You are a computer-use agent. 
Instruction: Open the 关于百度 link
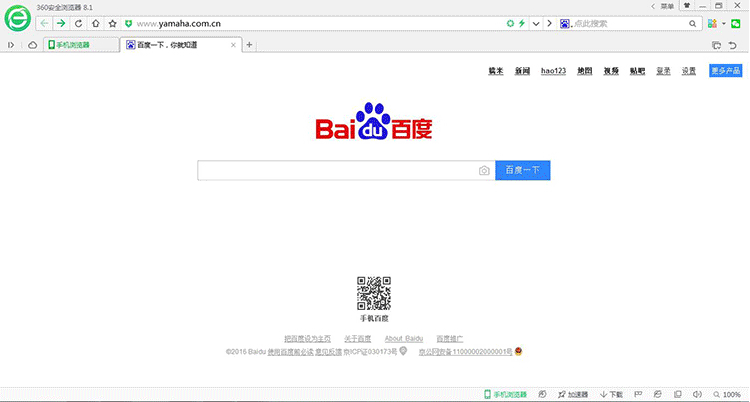click(x=358, y=339)
